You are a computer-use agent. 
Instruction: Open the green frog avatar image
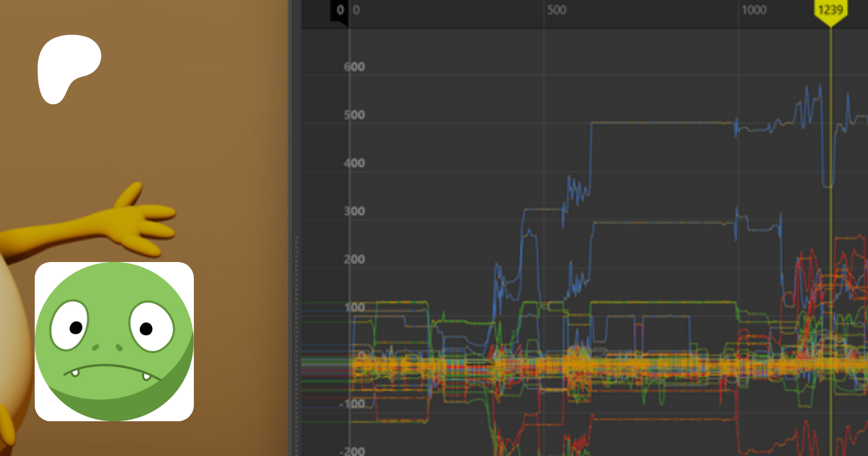114,342
